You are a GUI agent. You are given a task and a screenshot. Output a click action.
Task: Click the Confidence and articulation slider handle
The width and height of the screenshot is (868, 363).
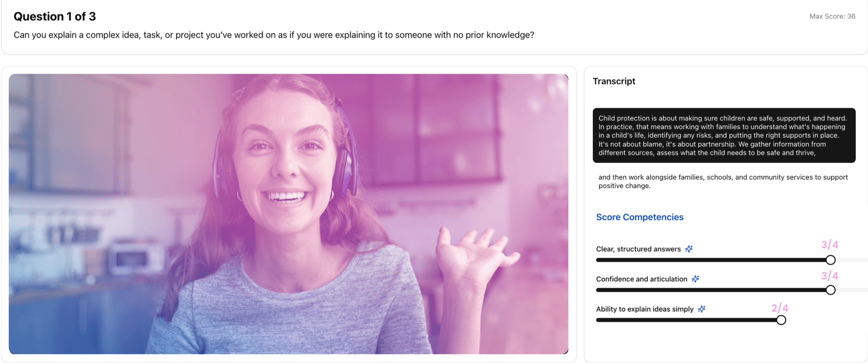[830, 290]
